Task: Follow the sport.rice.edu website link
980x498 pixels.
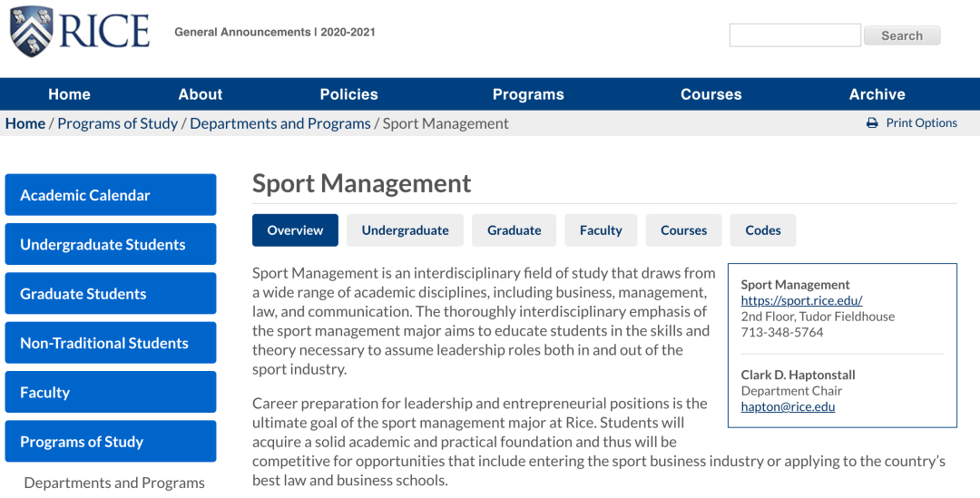Action: tap(801, 300)
